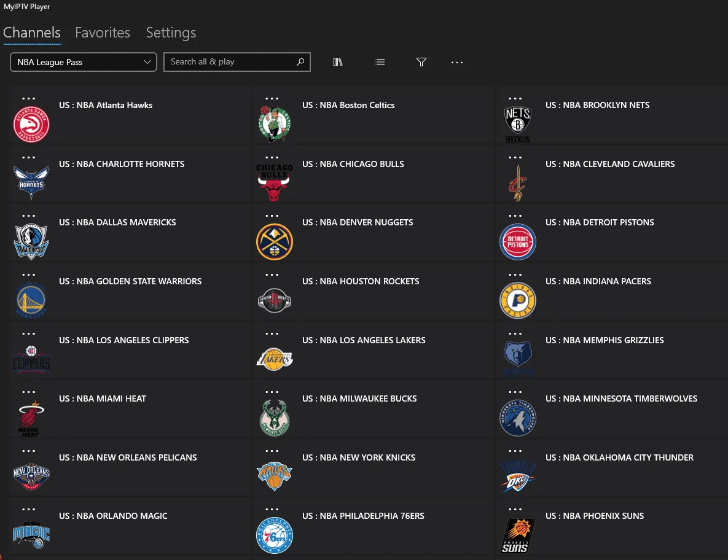
Task: Switch to the Channels tab
Action: pos(32,33)
